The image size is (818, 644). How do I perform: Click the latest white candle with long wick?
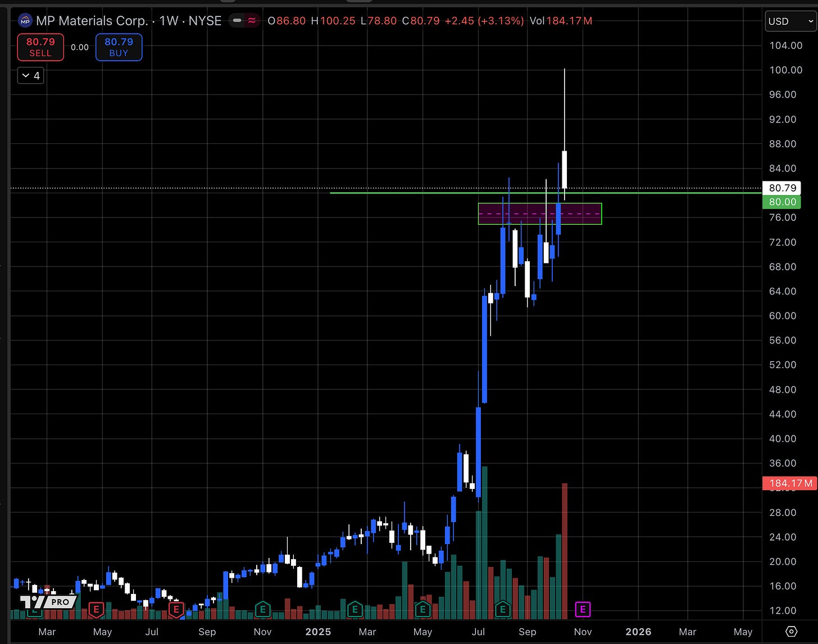[565, 169]
